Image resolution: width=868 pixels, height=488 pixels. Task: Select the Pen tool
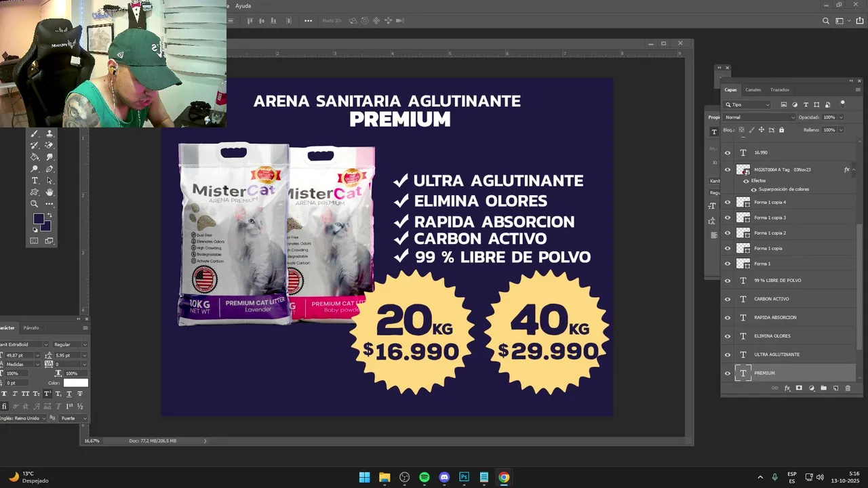coord(49,169)
